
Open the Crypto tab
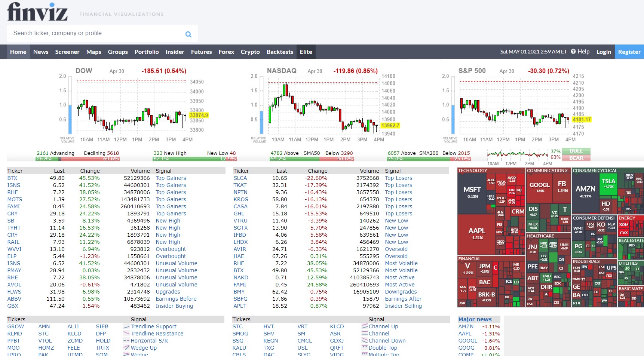(x=250, y=52)
